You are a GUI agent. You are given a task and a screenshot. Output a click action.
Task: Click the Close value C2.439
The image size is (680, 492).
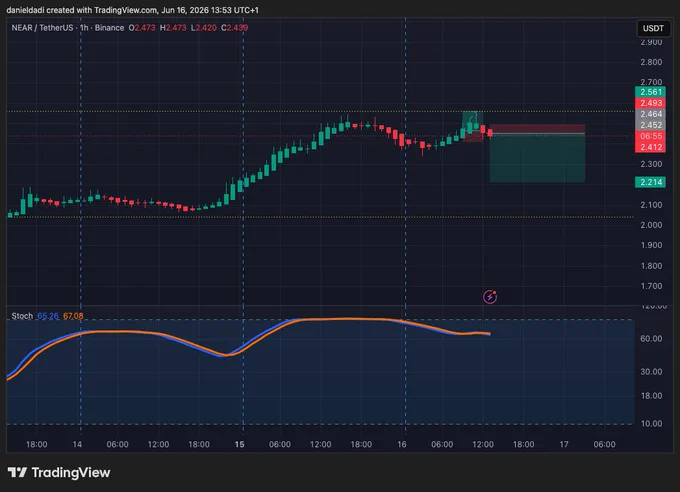pos(235,28)
